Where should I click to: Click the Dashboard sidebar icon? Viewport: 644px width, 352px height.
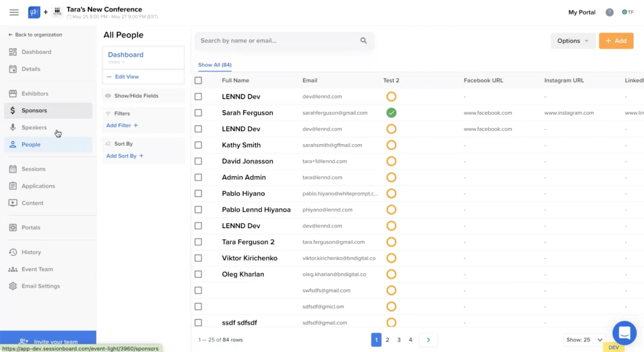(13, 52)
